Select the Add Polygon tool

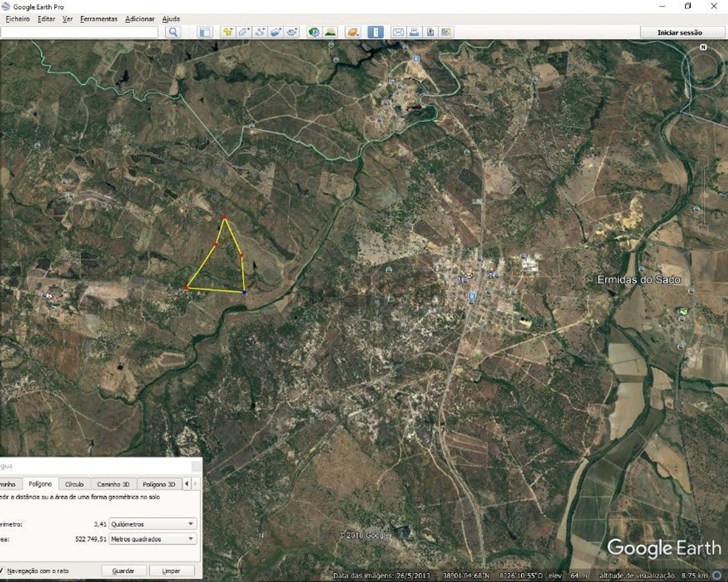pyautogui.click(x=244, y=32)
